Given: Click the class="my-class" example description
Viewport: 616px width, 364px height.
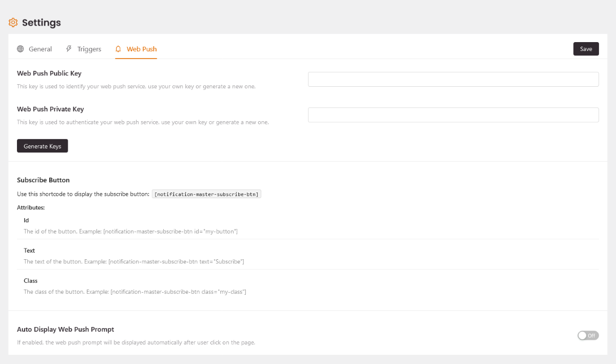Looking at the screenshot, I should point(135,292).
